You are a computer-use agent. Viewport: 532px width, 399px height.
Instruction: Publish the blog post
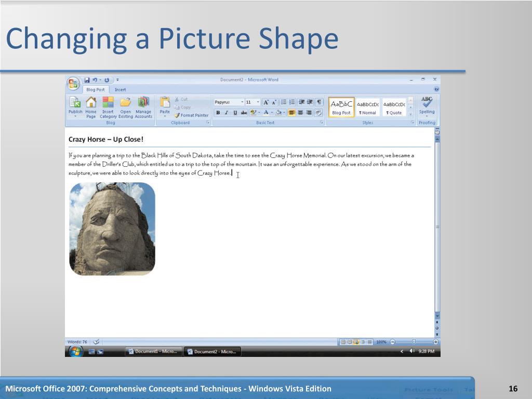point(75,107)
